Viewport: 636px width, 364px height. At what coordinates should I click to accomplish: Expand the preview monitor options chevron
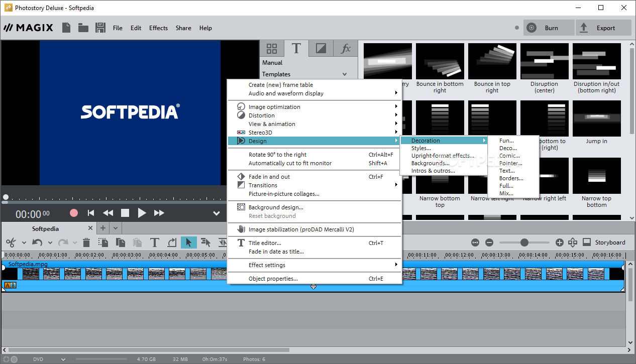pyautogui.click(x=217, y=213)
